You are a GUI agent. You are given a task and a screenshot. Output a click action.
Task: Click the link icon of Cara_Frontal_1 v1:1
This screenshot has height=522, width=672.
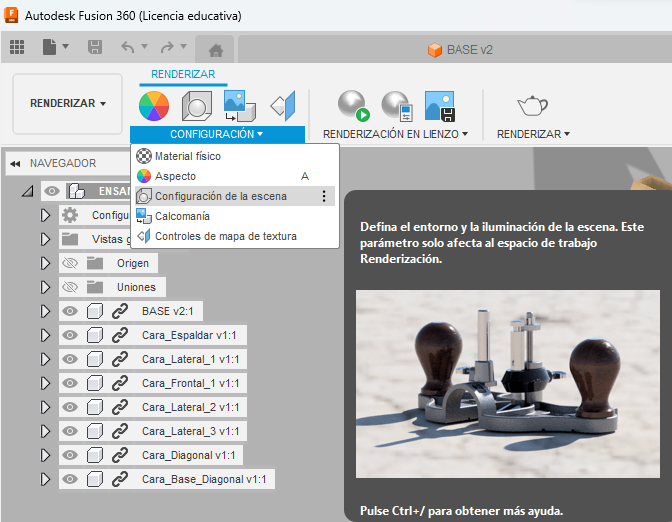120,383
